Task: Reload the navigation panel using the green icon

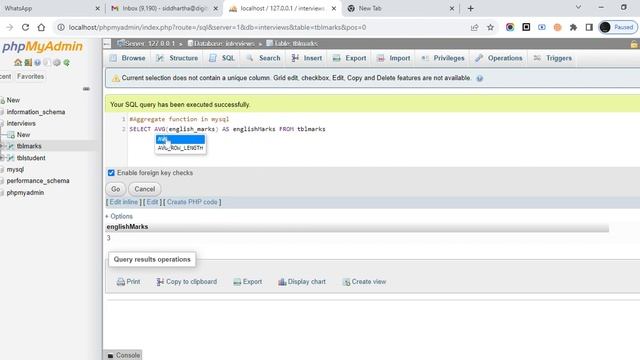Action: coord(67,62)
